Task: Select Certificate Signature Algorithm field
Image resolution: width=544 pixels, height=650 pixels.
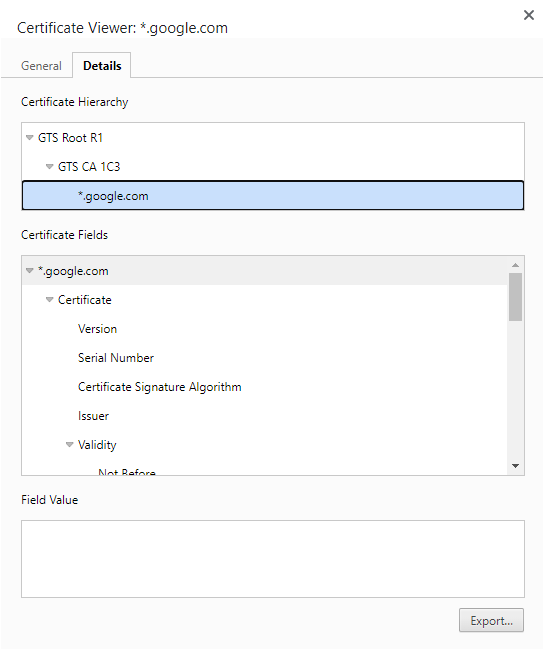Action: click(265, 387)
